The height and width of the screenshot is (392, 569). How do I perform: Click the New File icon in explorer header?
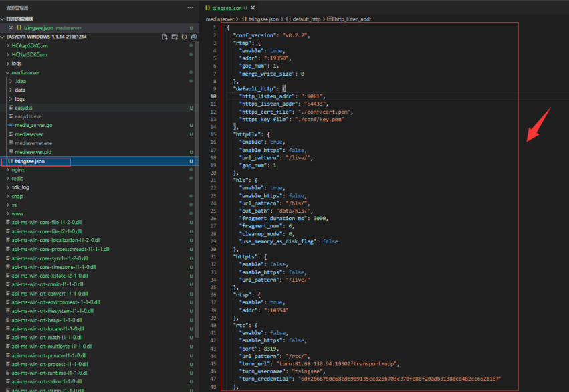165,37
